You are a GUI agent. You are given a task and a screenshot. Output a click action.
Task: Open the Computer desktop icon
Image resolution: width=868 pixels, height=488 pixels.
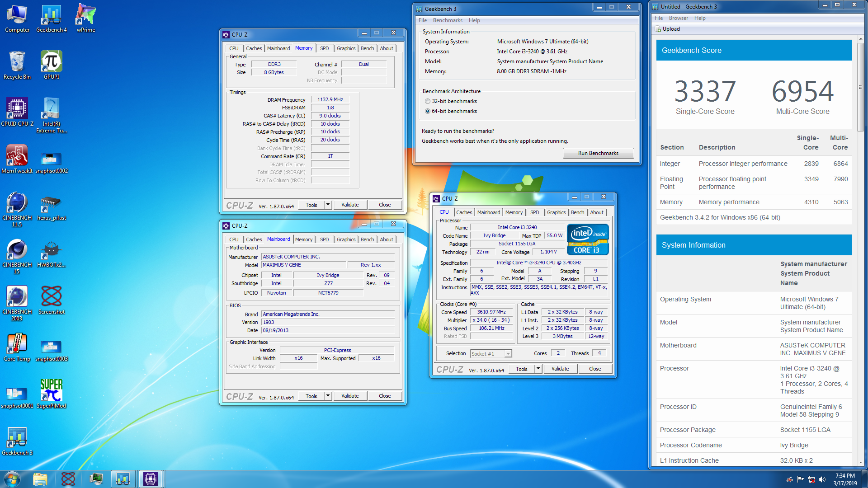17,19
